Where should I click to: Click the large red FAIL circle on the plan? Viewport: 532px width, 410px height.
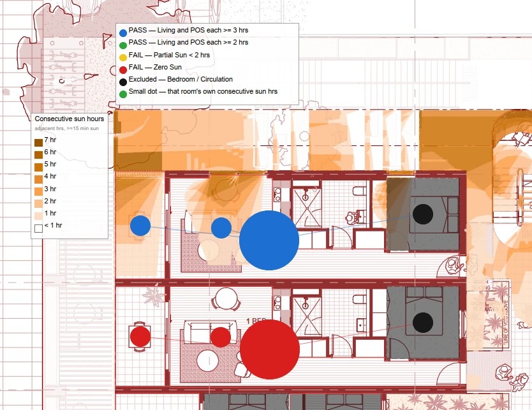[x=270, y=349]
